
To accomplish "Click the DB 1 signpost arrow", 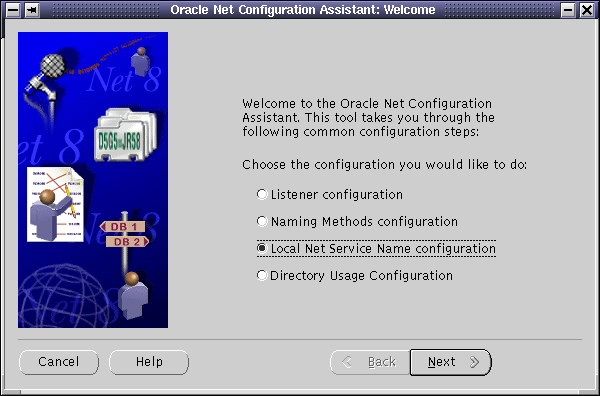I will (122, 227).
